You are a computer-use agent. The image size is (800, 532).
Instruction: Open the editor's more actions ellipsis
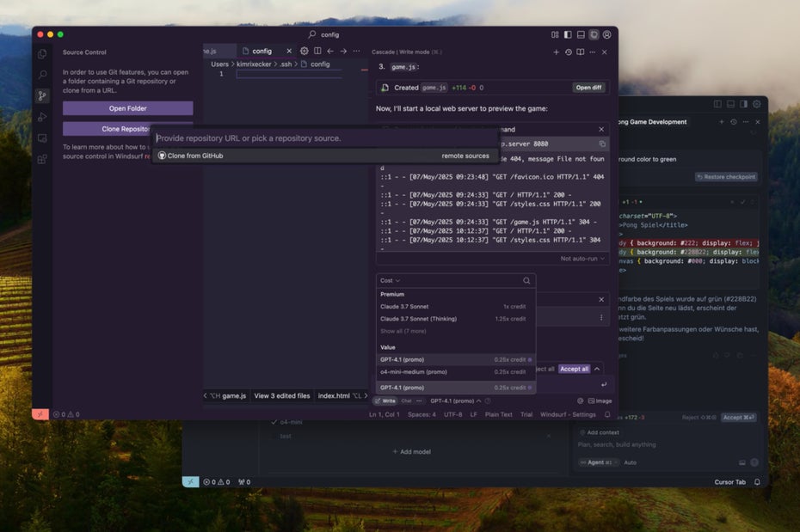(x=357, y=51)
